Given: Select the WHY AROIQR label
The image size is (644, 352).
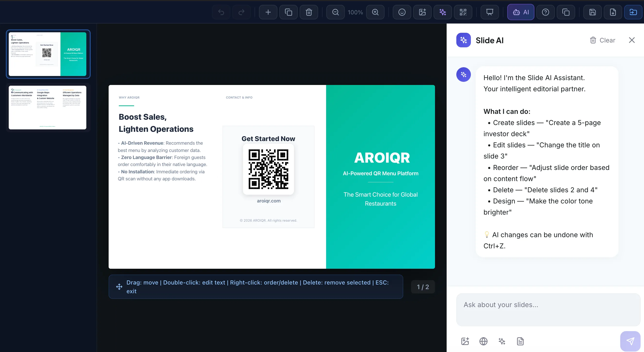Looking at the screenshot, I should (129, 97).
